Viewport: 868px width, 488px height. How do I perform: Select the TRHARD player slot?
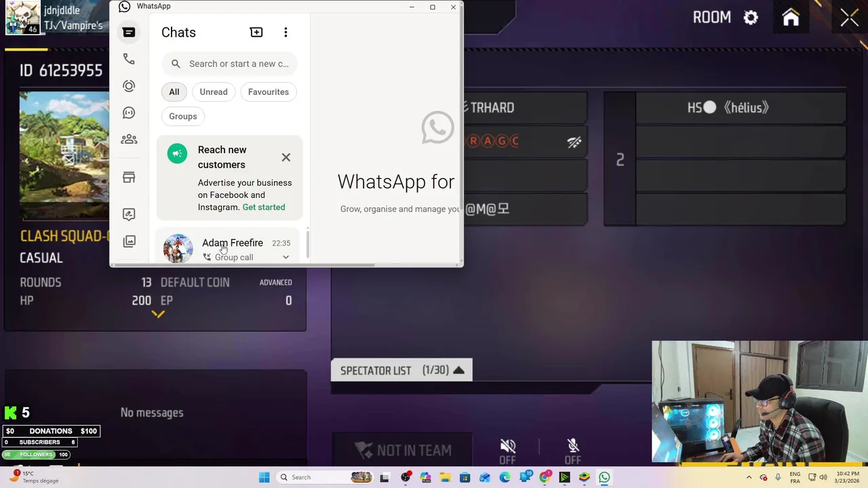click(526, 108)
